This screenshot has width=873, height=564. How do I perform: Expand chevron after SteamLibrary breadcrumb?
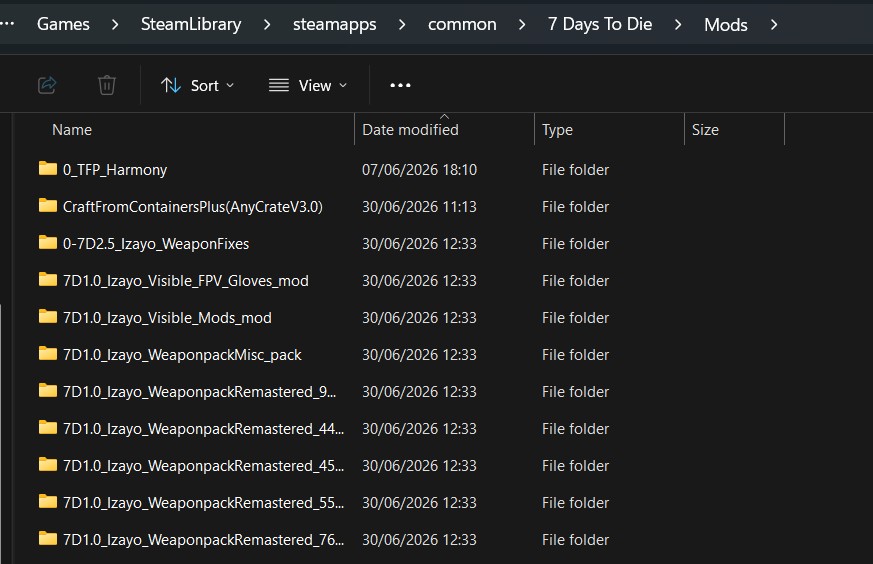click(267, 24)
